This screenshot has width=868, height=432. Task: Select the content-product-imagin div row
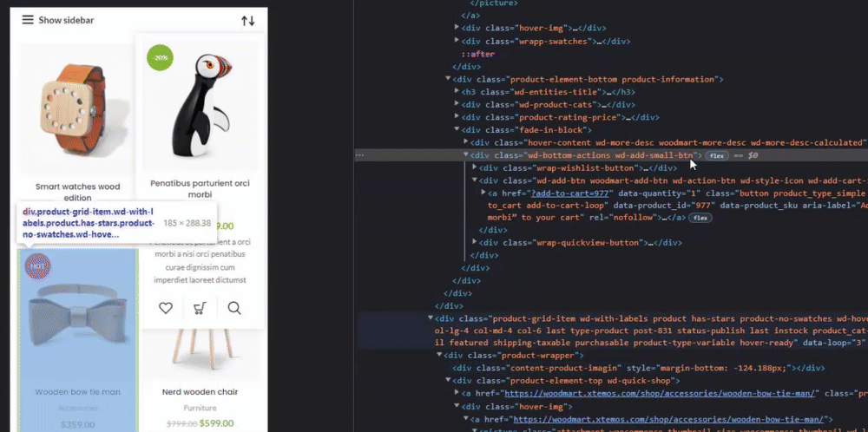point(638,368)
